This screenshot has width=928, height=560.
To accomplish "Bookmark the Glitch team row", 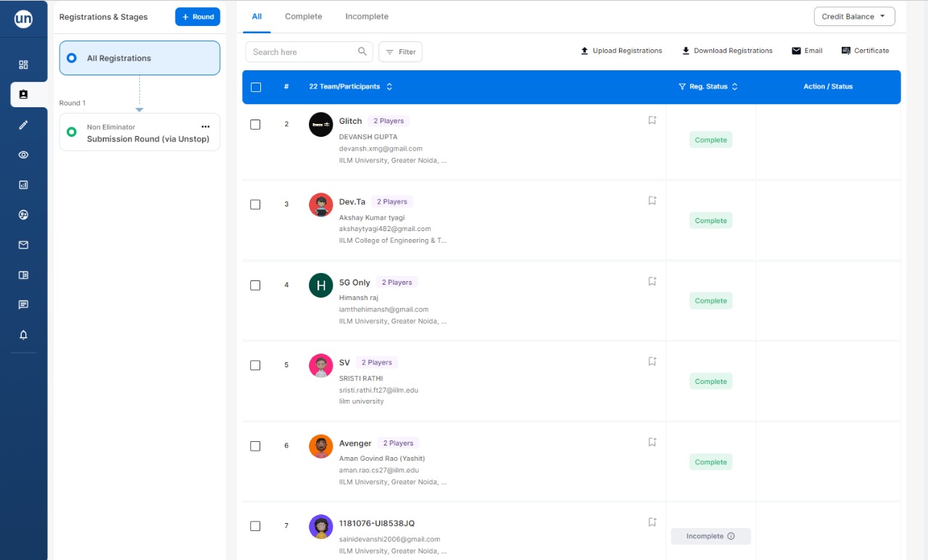I will (652, 120).
